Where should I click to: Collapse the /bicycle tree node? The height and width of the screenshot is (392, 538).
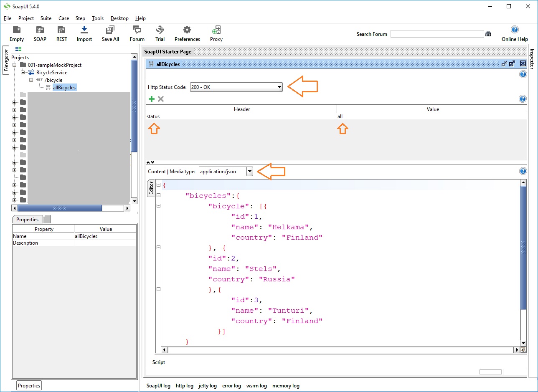pyautogui.click(x=30, y=80)
